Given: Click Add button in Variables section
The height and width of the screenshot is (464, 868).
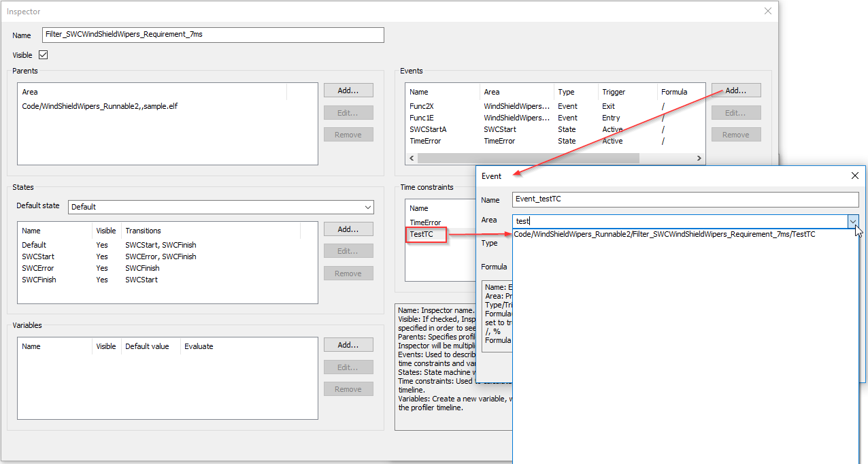Looking at the screenshot, I should [348, 345].
